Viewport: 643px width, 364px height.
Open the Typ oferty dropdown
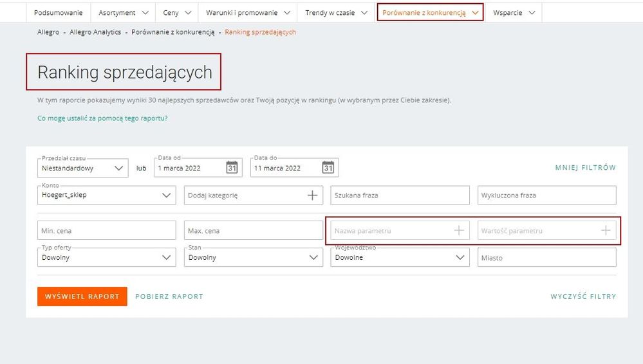pyautogui.click(x=107, y=257)
